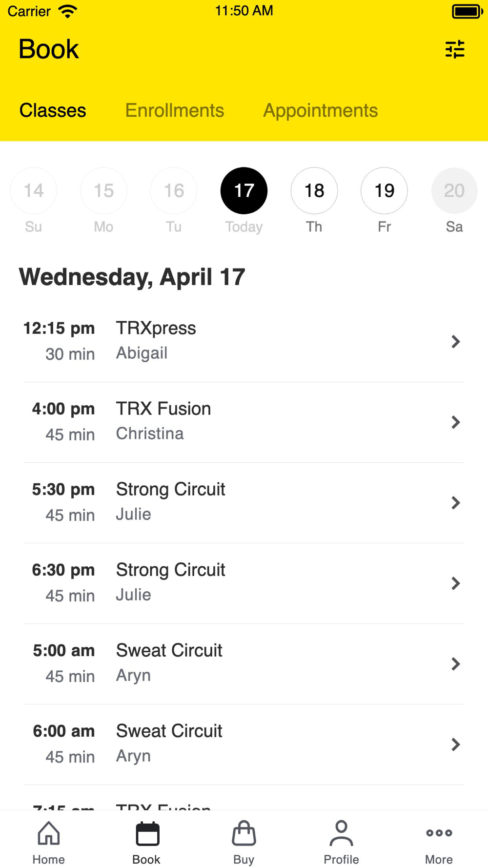Image resolution: width=488 pixels, height=868 pixels.
Task: Select the Classes tab
Action: [x=53, y=111]
